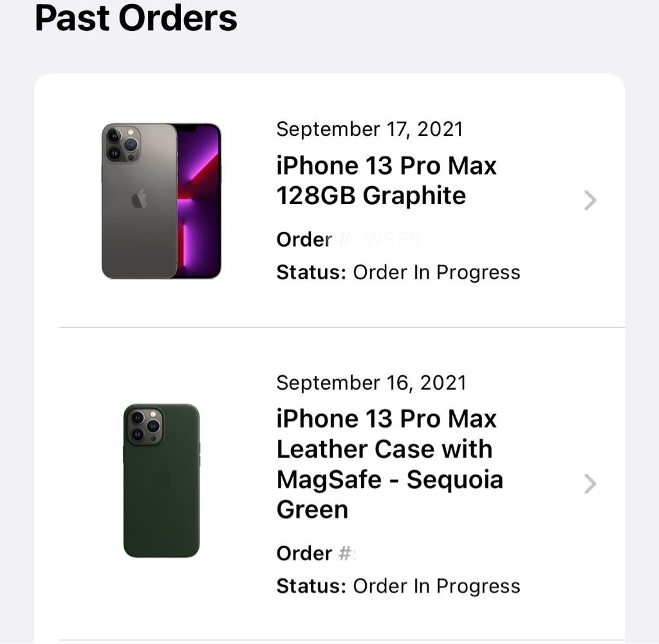Tap the Sequoia Green leather case thumbnail
Viewport: 659px width, 644px height.
tap(162, 480)
